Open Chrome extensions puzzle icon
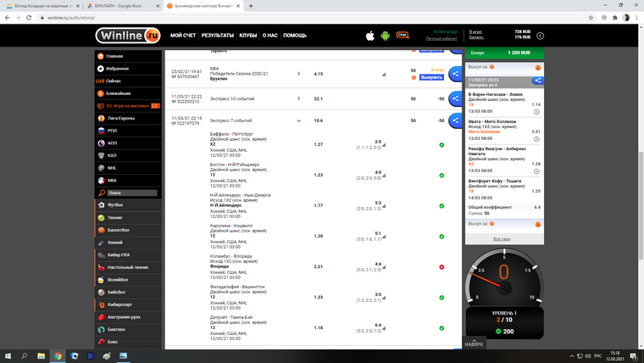Image resolution: width=644 pixels, height=363 pixels. (x=615, y=18)
